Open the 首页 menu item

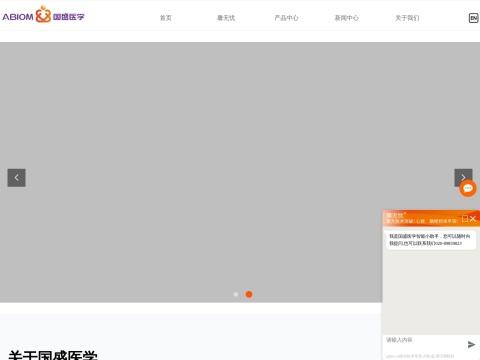click(x=166, y=18)
